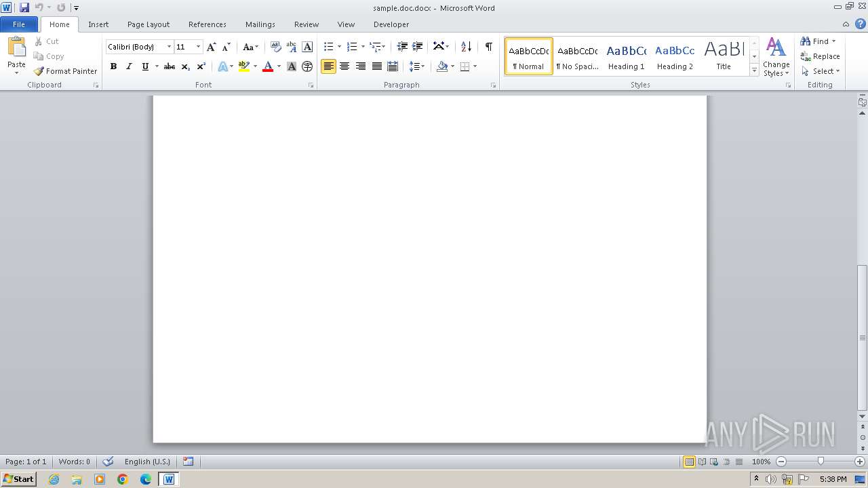Toggle Show/Hide paragraph marks
The height and width of the screenshot is (488, 868).
[488, 47]
